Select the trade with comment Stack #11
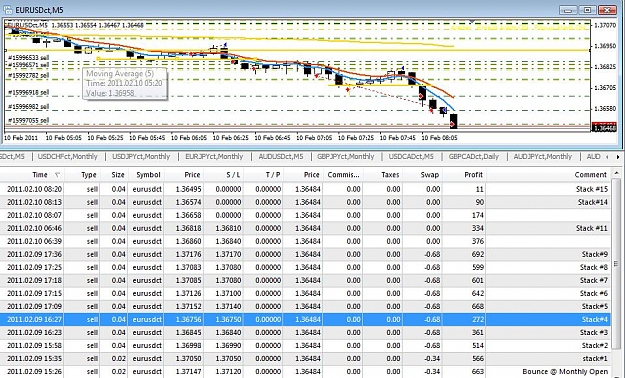 (305, 228)
